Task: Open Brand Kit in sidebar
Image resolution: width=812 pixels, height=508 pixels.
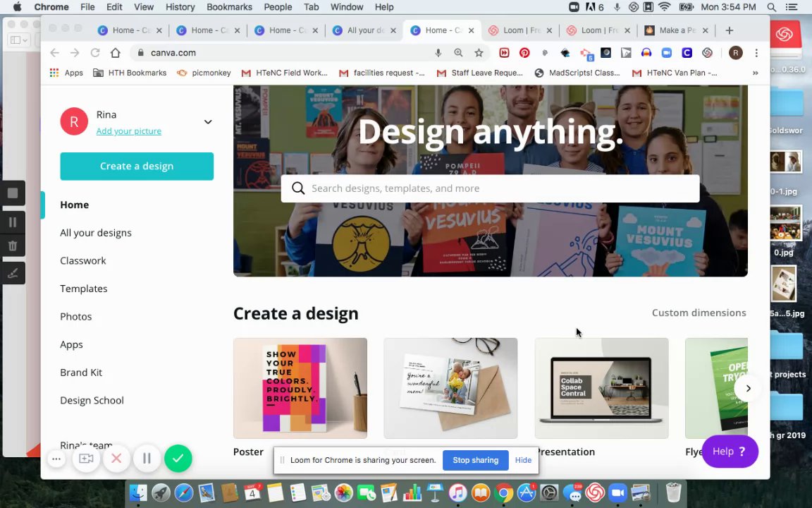Action: (x=81, y=373)
